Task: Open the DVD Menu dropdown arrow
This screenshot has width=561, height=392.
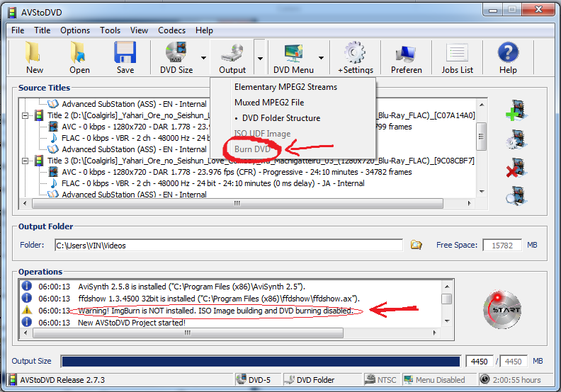Action: 321,58
